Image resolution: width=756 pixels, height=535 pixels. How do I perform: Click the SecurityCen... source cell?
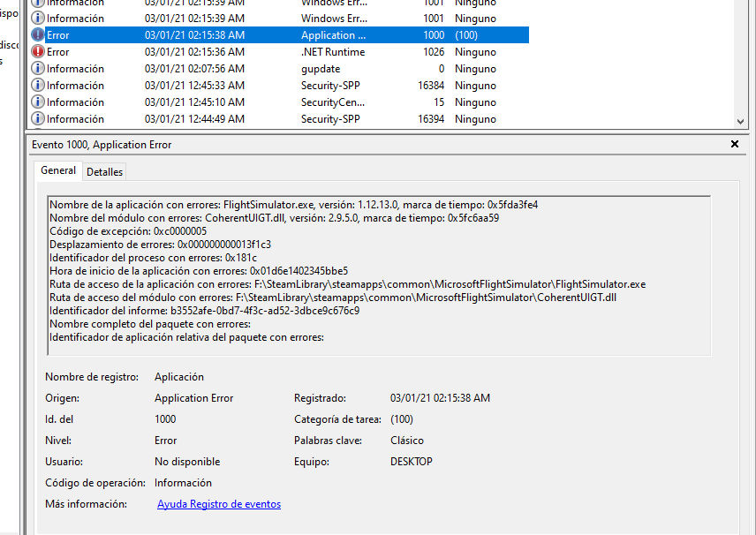coord(333,102)
